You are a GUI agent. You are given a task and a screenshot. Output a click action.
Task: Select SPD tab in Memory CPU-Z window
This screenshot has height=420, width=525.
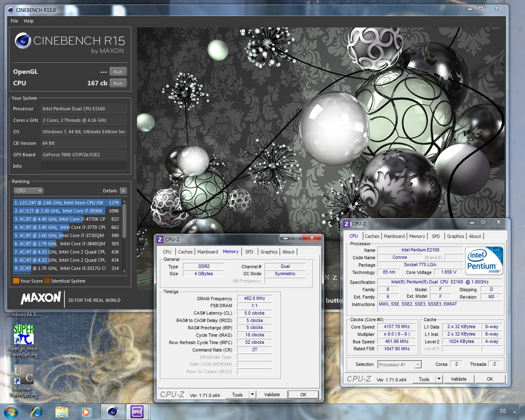tap(249, 252)
